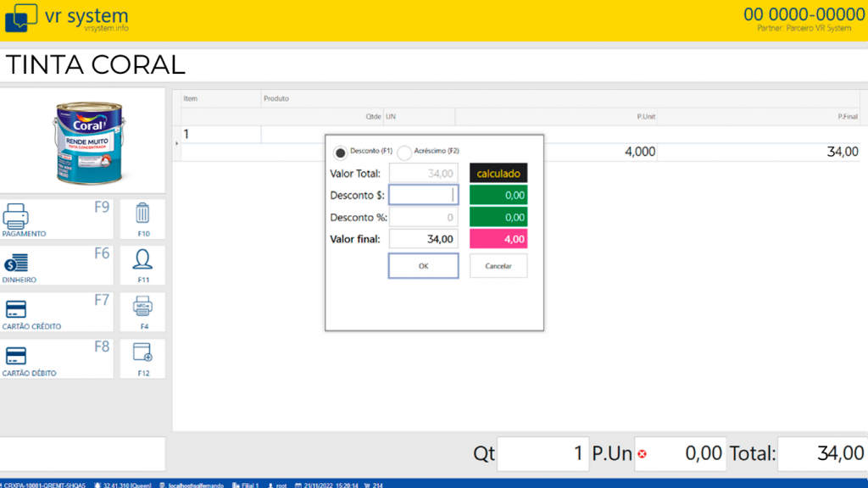Select the Acréscimo (F2) radio button
Viewport: 868px width, 488px height.
point(404,152)
